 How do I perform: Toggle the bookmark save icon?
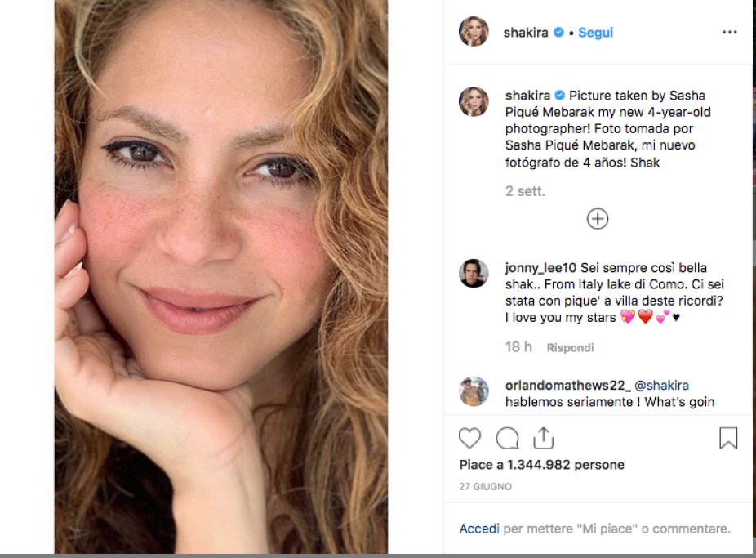[x=728, y=439]
